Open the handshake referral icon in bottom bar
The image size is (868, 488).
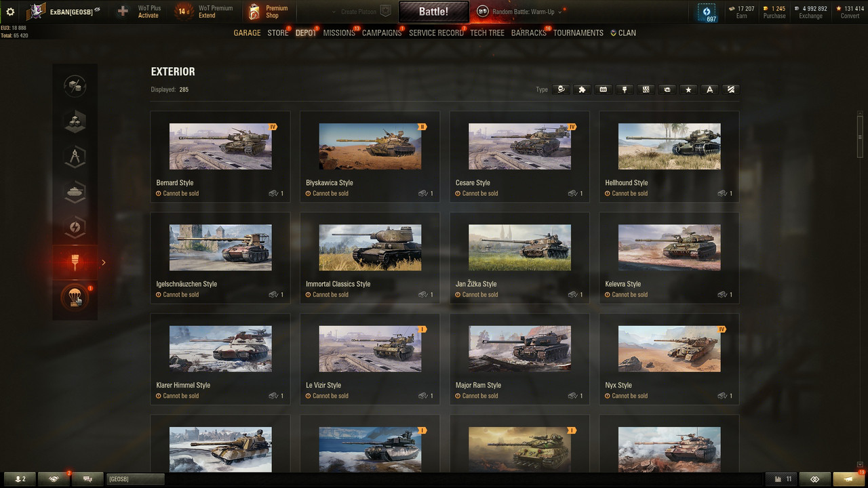click(x=54, y=479)
